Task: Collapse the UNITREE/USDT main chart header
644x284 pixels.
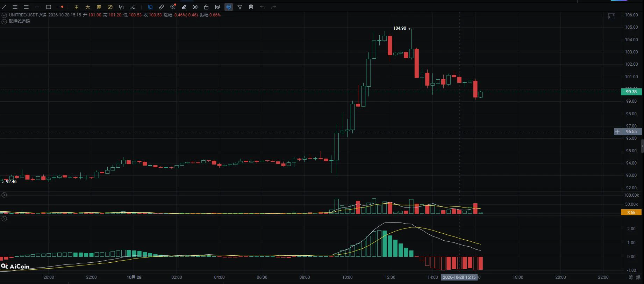Action: pos(4,15)
